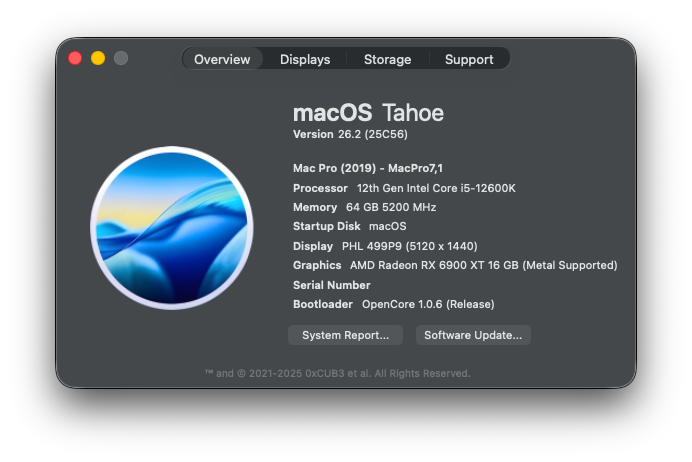
Task: Click the Software Update... button
Action: (x=473, y=335)
